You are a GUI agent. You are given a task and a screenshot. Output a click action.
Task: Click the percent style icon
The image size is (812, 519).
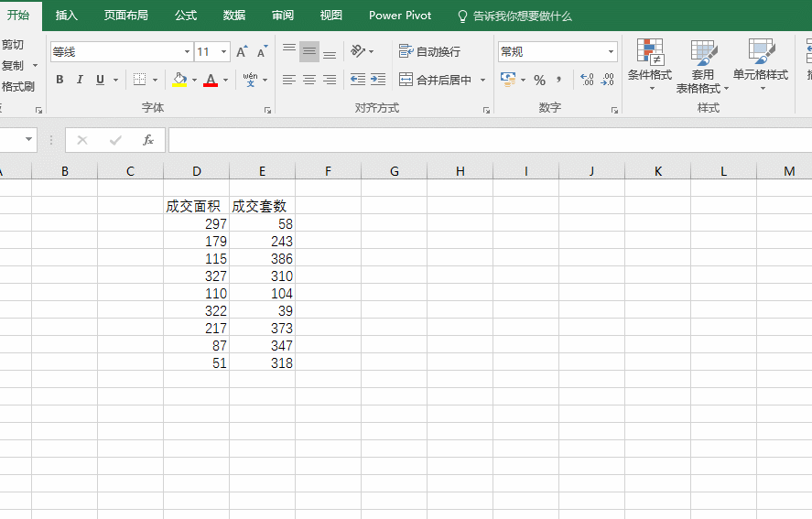[x=539, y=80]
